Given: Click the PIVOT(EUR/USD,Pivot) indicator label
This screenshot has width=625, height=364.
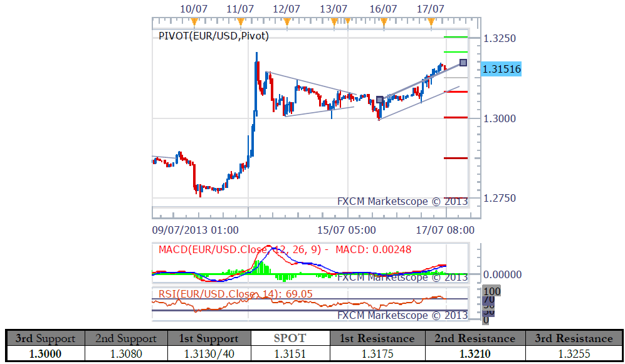Looking at the screenshot, I should click(214, 36).
